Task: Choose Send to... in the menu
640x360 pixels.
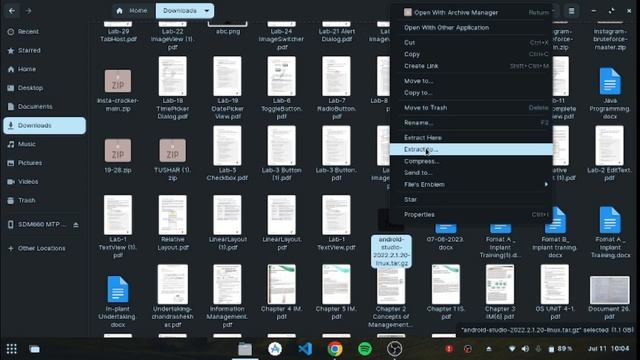Action: click(x=471, y=173)
